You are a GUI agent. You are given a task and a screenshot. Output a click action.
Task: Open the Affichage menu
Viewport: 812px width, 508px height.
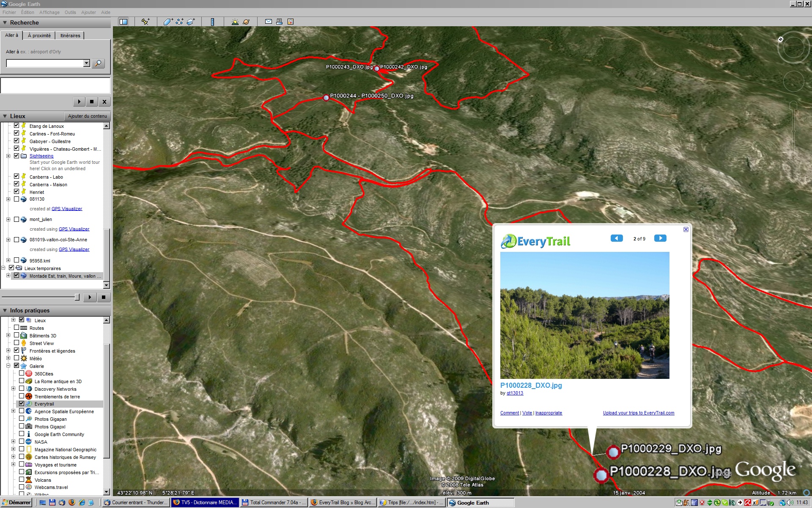tap(49, 12)
